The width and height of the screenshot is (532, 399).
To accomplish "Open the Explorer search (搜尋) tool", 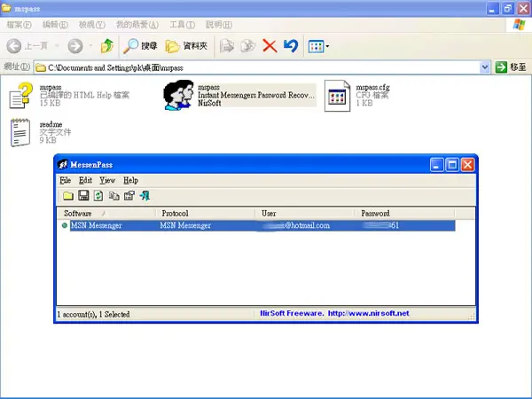I will click(140, 46).
